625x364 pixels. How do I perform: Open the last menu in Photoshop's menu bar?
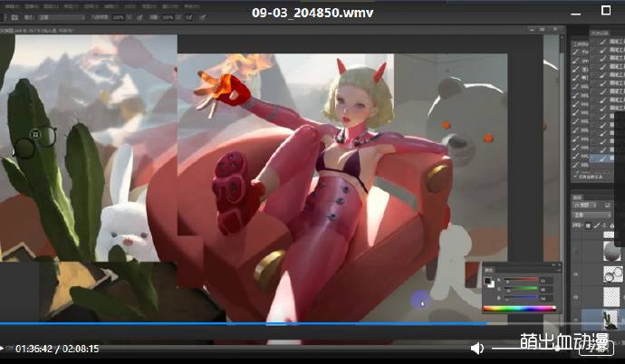tap(192, 6)
